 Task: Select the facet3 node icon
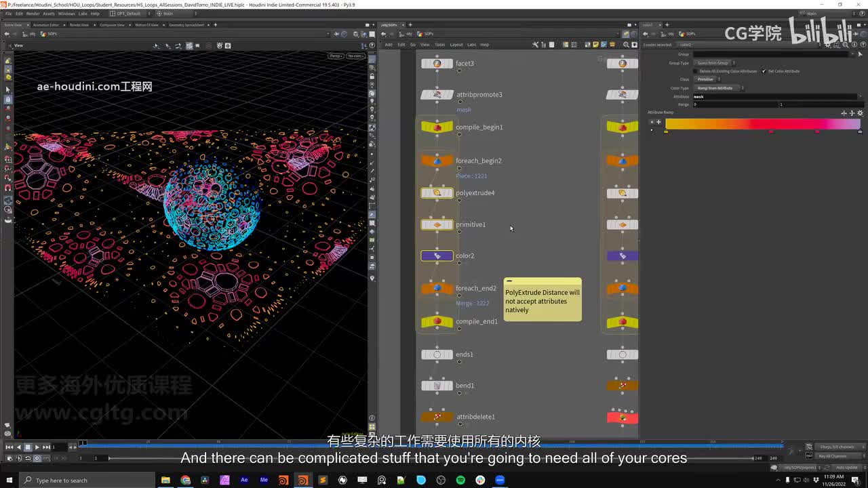[x=437, y=64]
